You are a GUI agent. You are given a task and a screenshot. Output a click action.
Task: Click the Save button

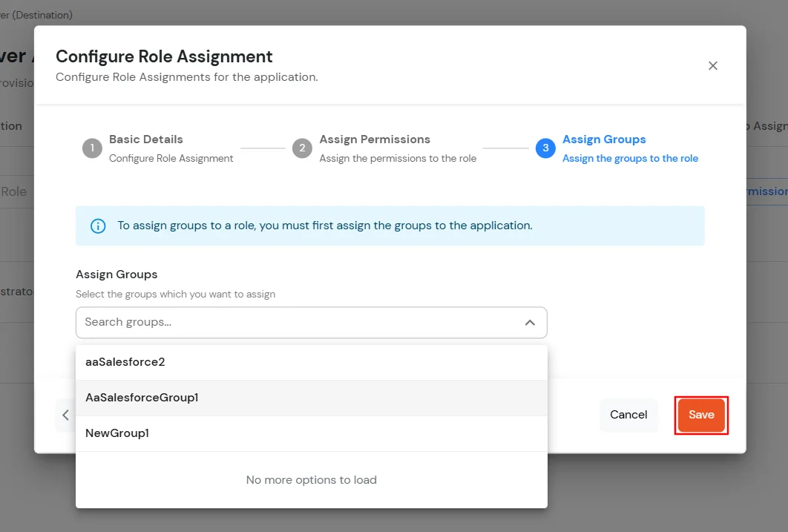700,415
